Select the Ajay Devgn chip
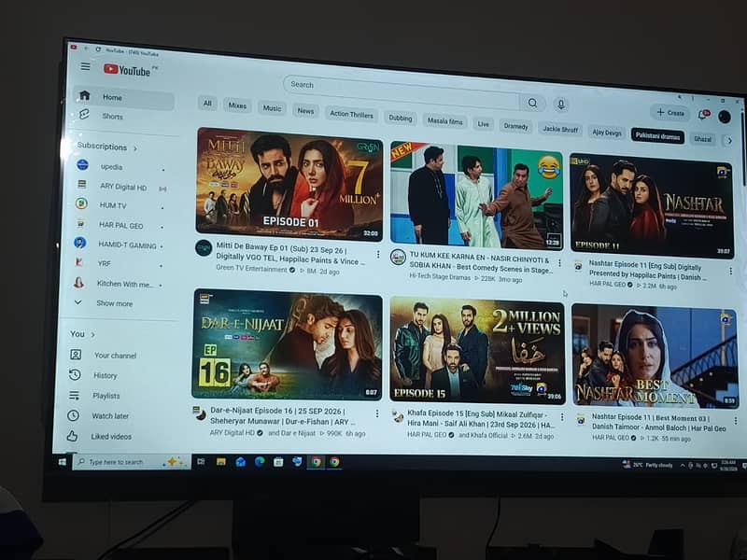The width and height of the screenshot is (747, 560). point(607,133)
